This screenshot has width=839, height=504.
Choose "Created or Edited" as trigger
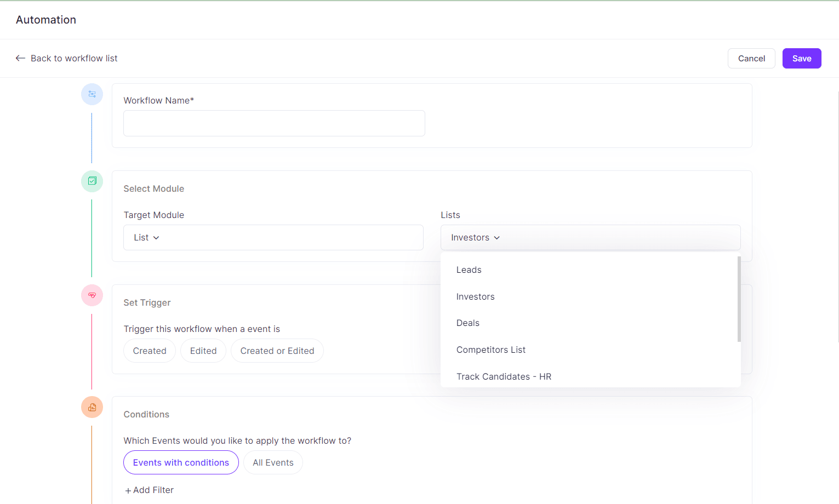tap(277, 351)
